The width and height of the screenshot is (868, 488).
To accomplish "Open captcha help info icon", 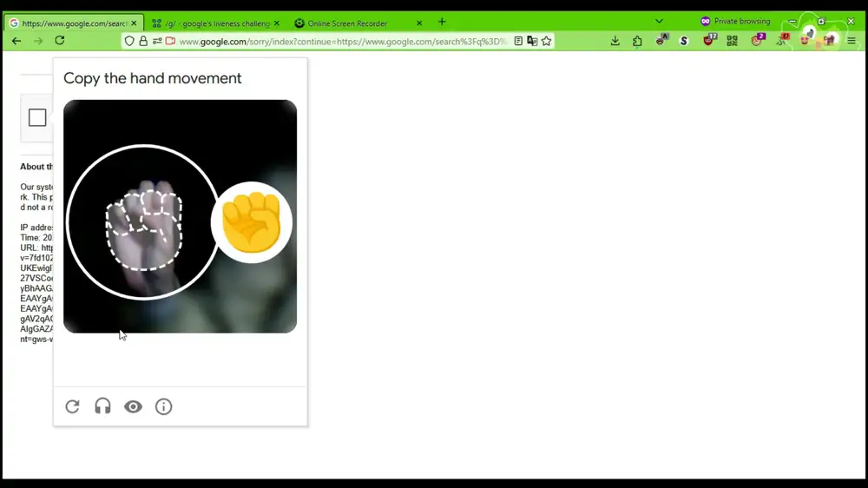I will (x=163, y=406).
